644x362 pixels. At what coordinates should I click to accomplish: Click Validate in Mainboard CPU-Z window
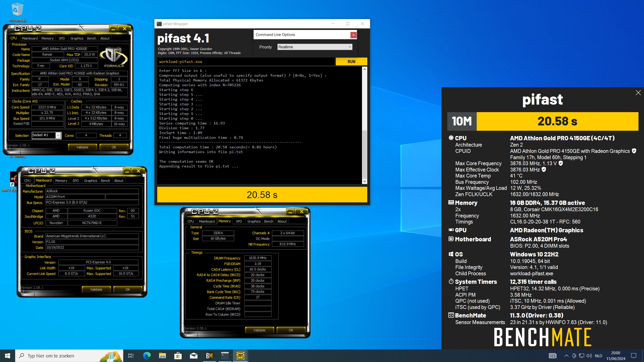[x=96, y=290]
